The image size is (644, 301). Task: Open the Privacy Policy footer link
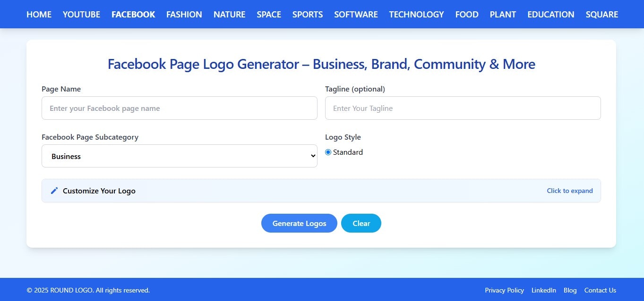[x=504, y=290]
